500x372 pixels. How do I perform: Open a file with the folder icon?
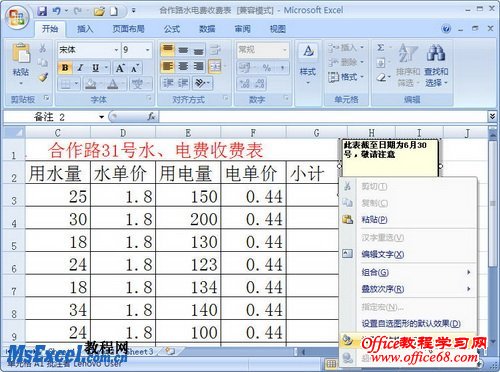coord(99,11)
